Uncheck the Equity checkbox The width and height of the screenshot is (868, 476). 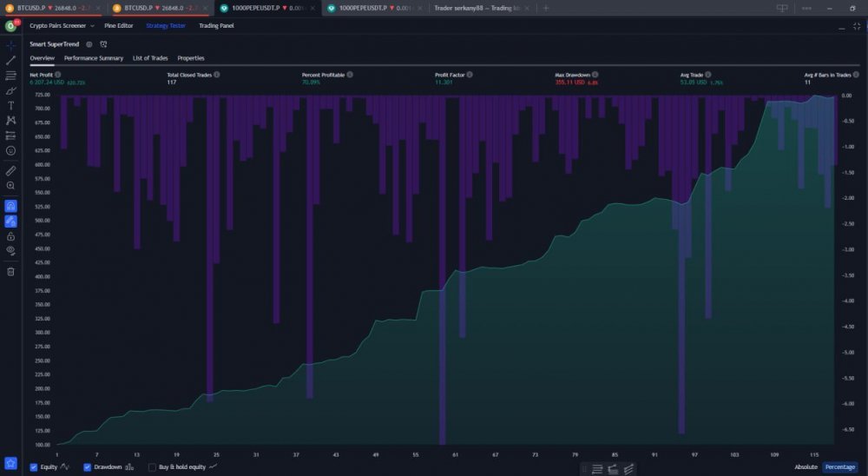coord(34,467)
